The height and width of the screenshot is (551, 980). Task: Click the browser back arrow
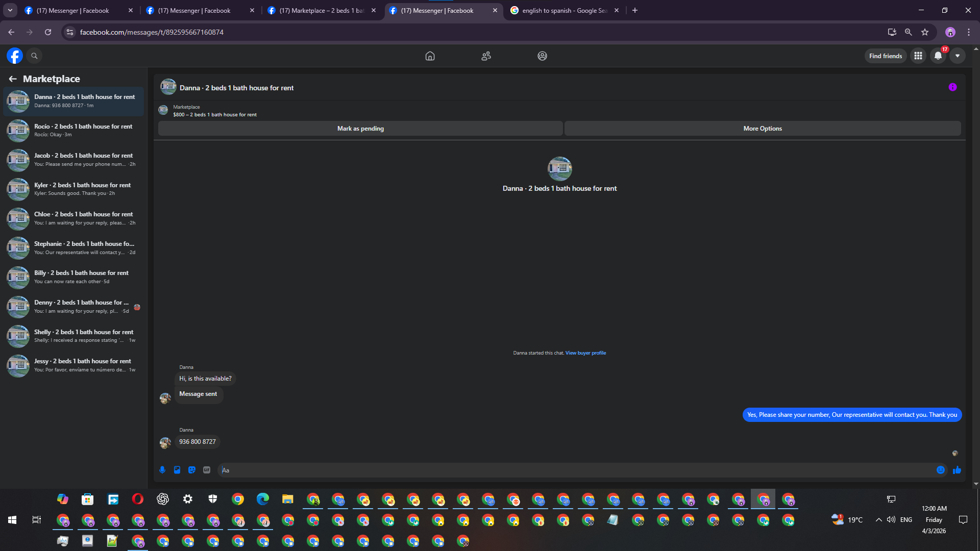(x=11, y=32)
